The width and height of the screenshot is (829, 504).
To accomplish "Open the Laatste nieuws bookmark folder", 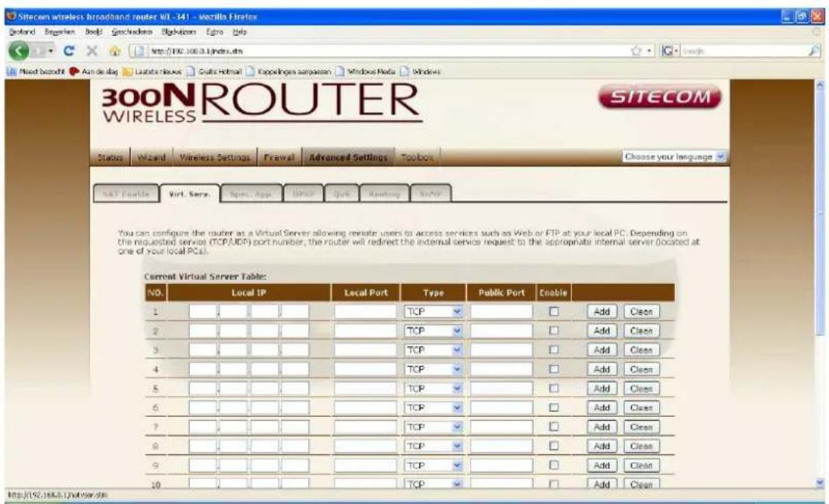I will [152, 72].
